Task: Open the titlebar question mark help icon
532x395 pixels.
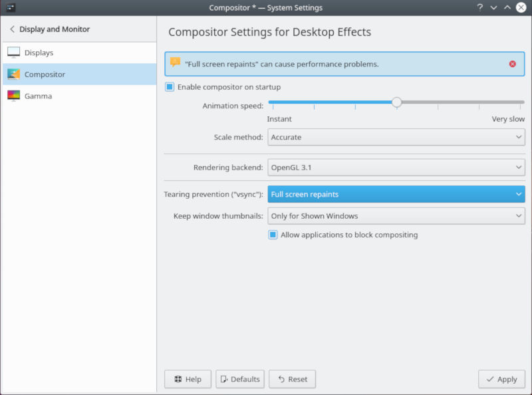Action: pos(480,7)
